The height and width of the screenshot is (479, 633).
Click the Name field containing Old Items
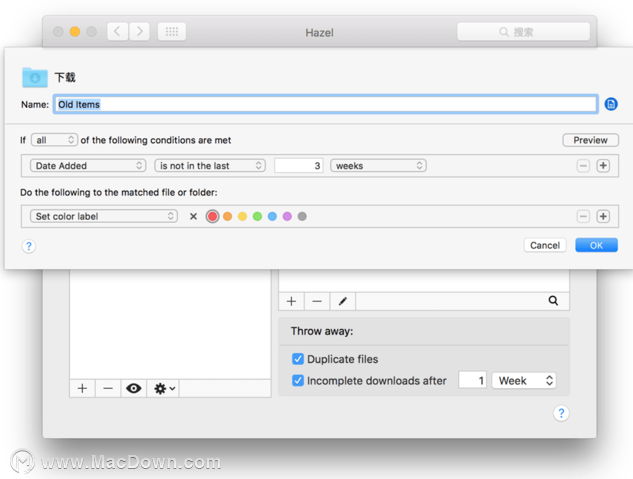click(x=325, y=105)
